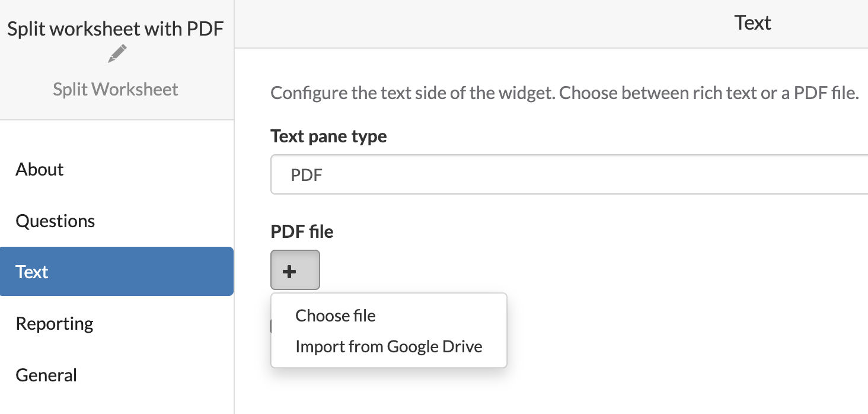Click the worksheet title Split worksheet with PDF
Image resolution: width=868 pixels, height=414 pixels.
click(x=116, y=28)
